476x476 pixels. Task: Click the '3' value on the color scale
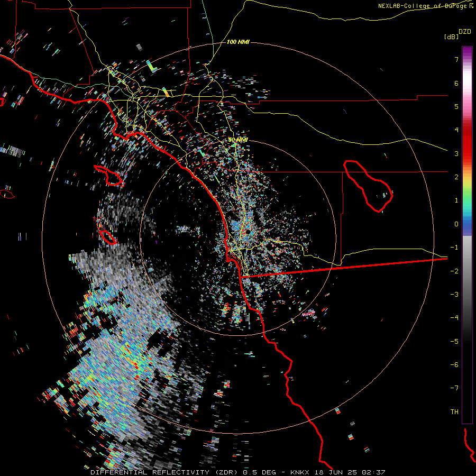coord(456,153)
